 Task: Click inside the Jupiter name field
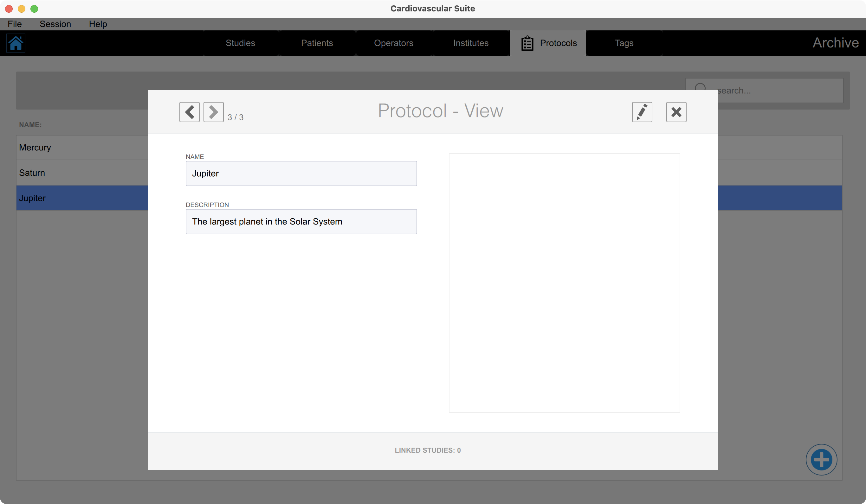[301, 173]
